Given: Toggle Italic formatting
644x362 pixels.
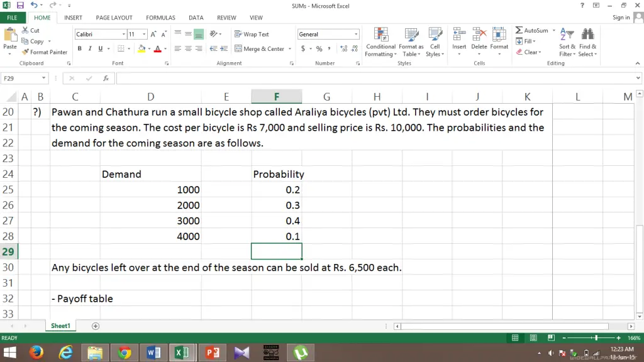Looking at the screenshot, I should tap(89, 48).
